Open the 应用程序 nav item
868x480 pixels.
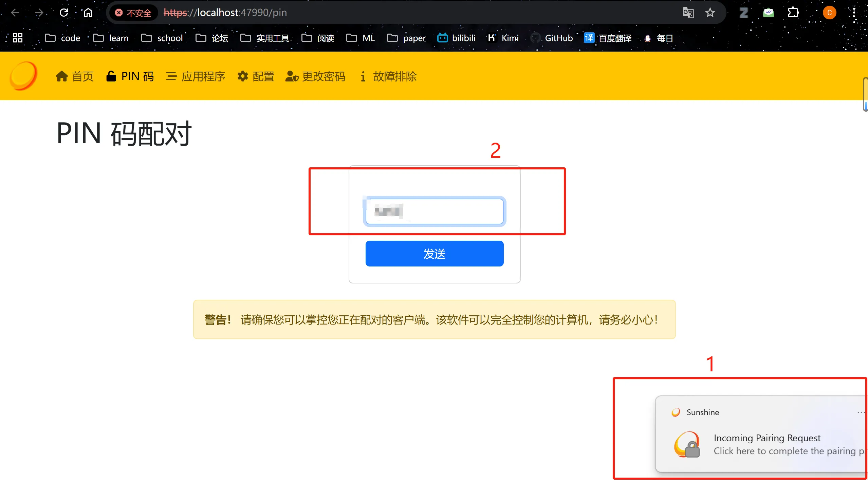coord(196,76)
